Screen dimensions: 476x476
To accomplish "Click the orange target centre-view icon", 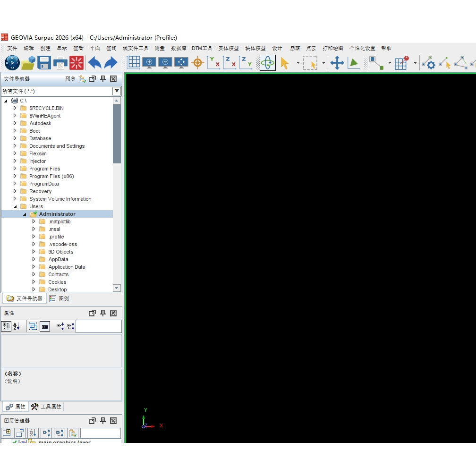I will pos(197,63).
